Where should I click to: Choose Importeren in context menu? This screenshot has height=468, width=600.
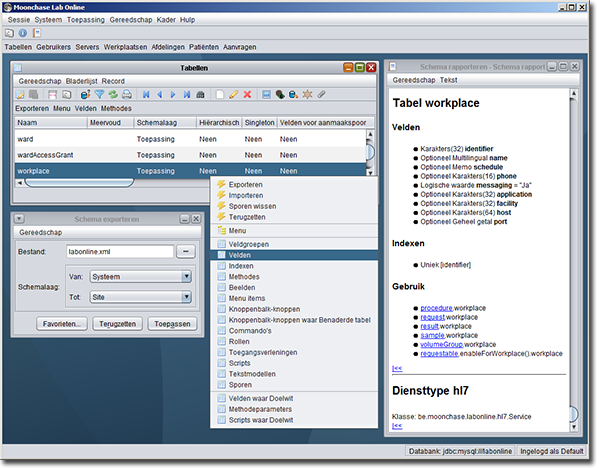[x=294, y=195]
